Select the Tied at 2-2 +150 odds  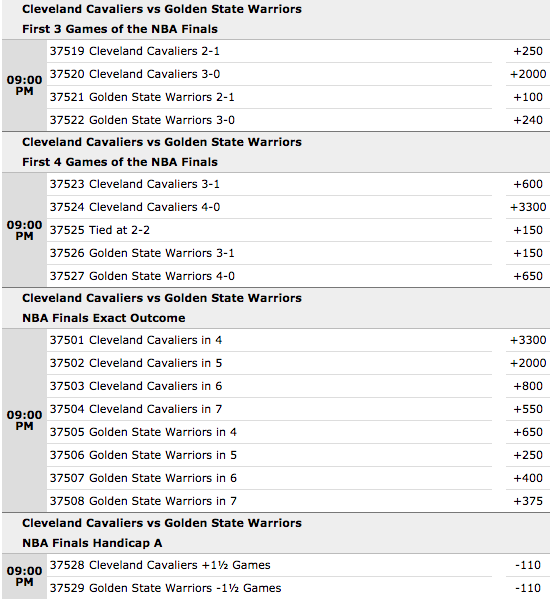[528, 230]
